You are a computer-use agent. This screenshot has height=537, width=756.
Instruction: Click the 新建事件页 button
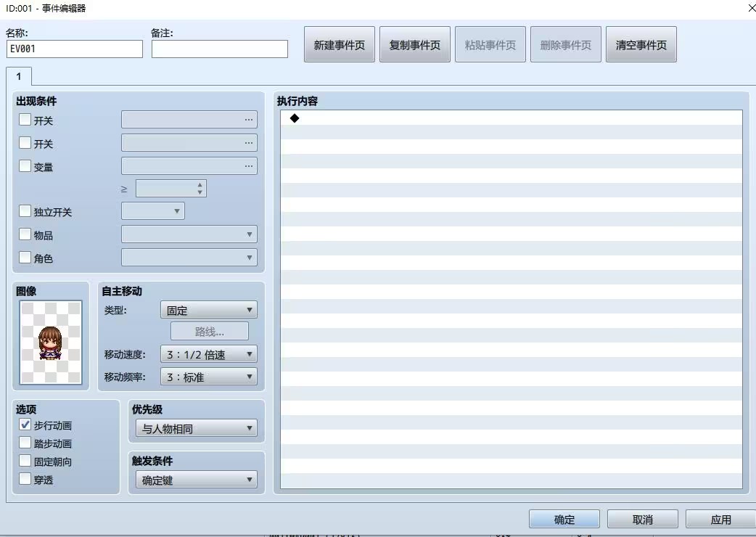click(339, 44)
